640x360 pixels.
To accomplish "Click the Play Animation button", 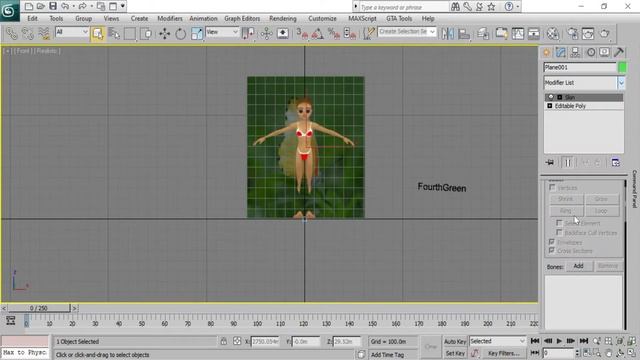I will (559, 341).
